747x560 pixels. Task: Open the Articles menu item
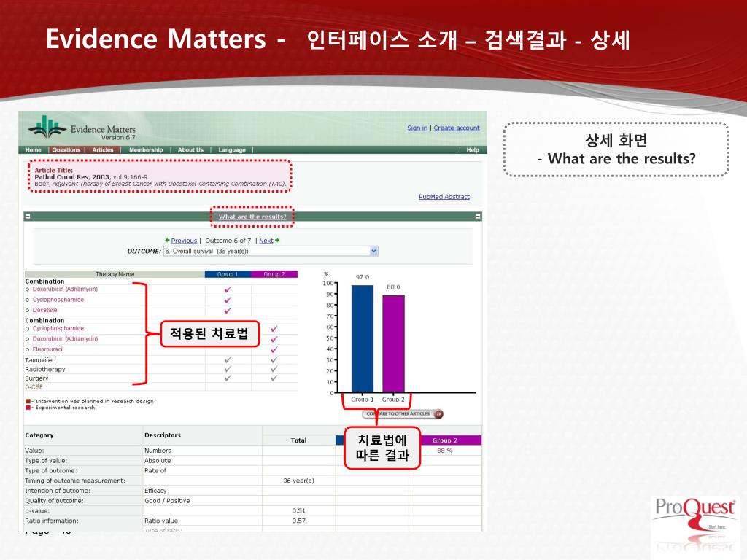coord(103,150)
